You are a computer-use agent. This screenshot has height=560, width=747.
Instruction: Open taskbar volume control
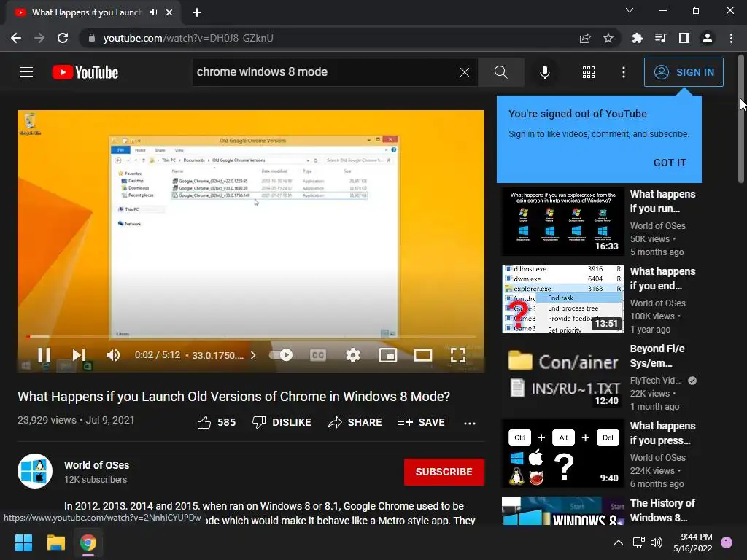click(657, 542)
